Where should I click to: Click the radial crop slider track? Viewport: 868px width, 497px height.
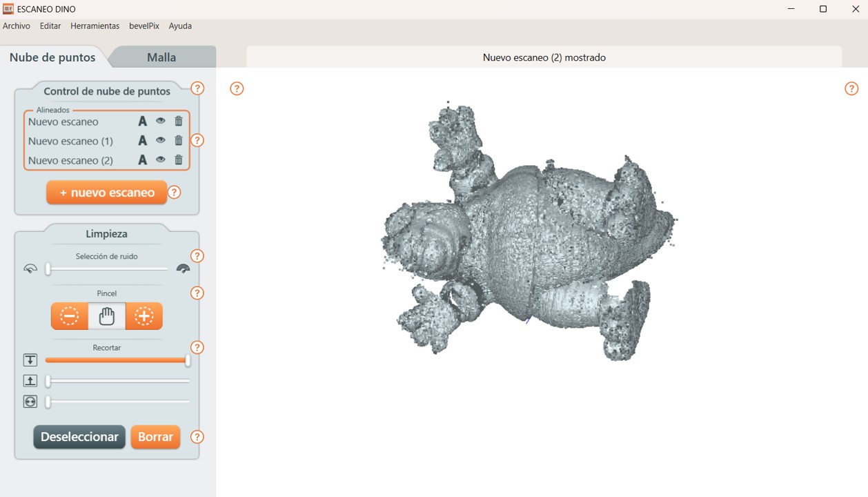(118, 402)
